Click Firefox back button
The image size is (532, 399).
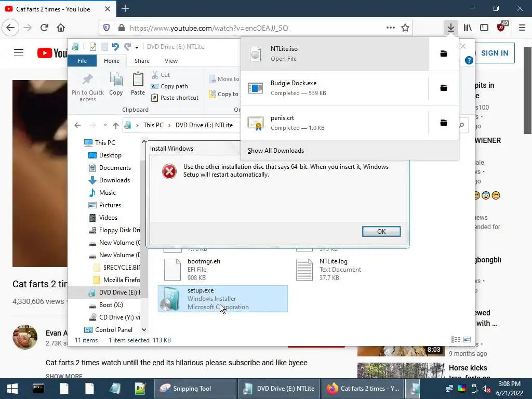[10, 28]
